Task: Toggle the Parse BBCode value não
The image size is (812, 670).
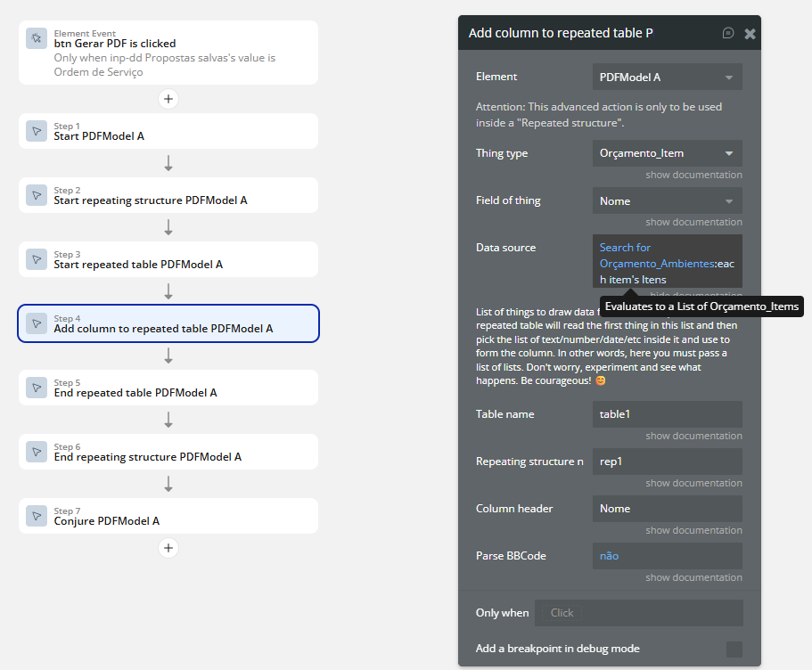Action: (610, 556)
